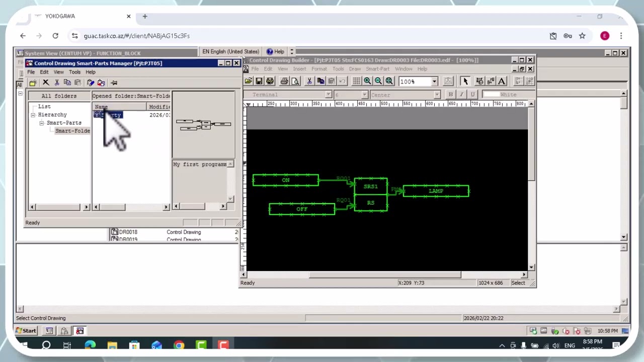This screenshot has height=362, width=644.
Task: Click the Italic formatting button
Action: click(x=461, y=95)
